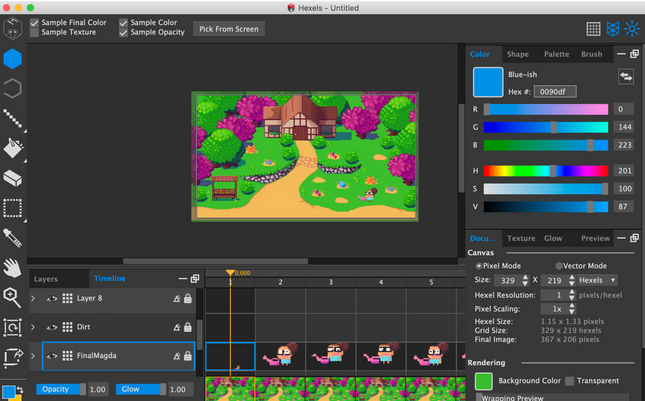This screenshot has height=401, width=645.
Task: Select the filled hexagon brush tool
Action: coord(12,59)
